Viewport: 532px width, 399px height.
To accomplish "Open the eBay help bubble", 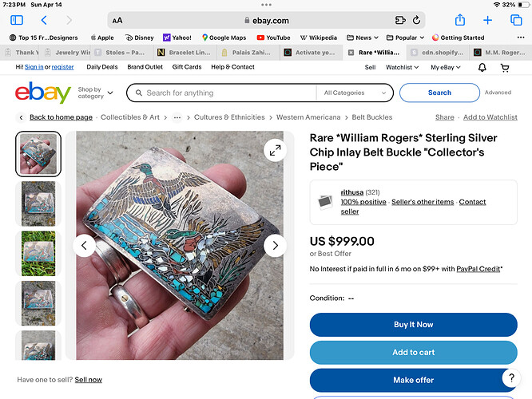I will point(511,377).
